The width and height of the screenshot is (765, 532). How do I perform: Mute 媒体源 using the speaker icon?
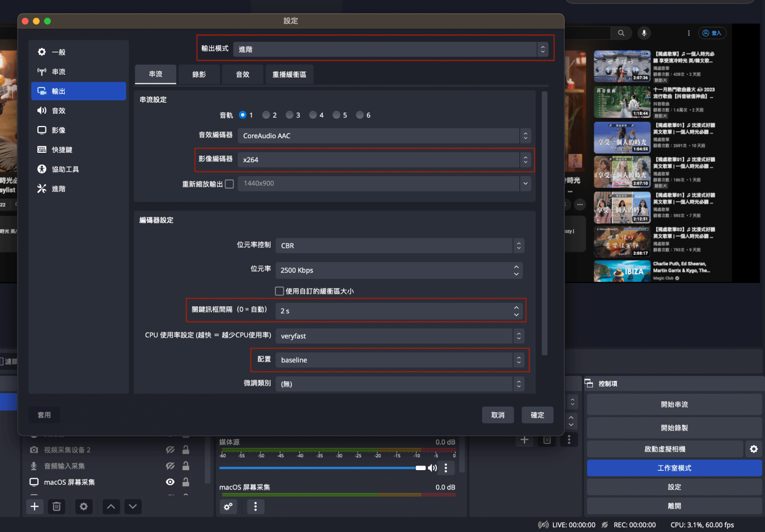click(x=432, y=468)
